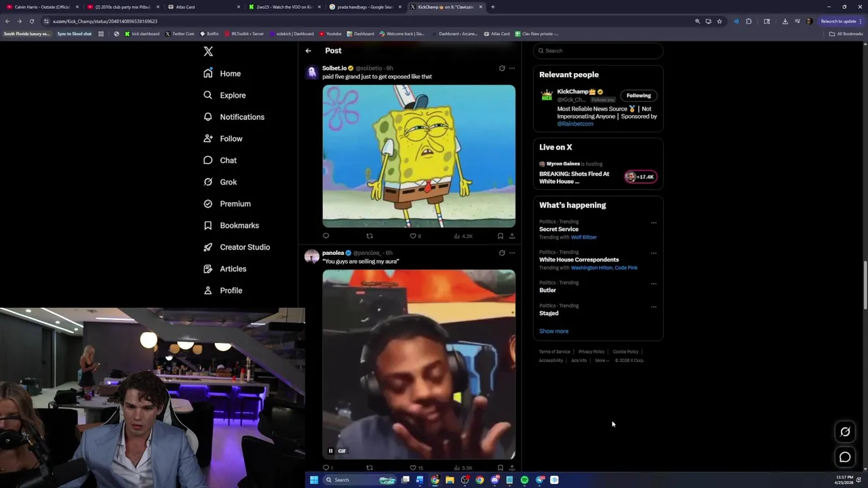Pause the GIF in panolea's post
The width and height of the screenshot is (868, 488).
coord(330,451)
